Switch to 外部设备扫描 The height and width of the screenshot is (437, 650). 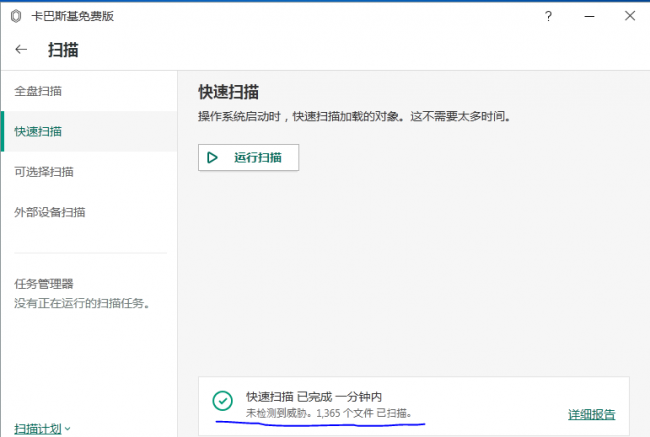click(x=89, y=212)
